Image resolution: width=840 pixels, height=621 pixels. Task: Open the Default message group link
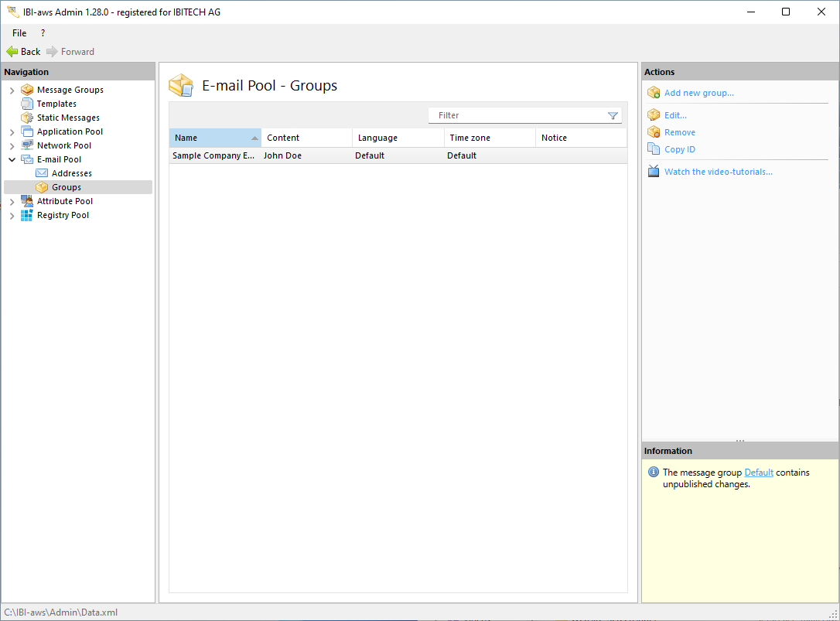(759, 473)
